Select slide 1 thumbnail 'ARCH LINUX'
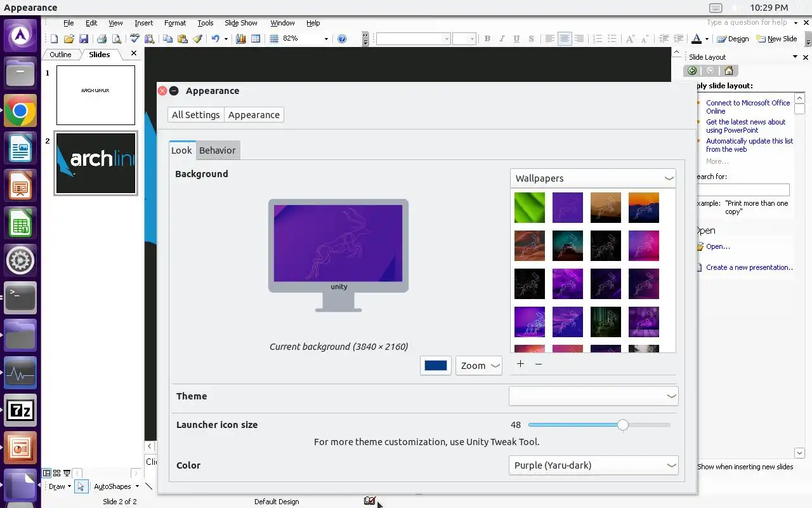The image size is (812, 508). (96, 95)
